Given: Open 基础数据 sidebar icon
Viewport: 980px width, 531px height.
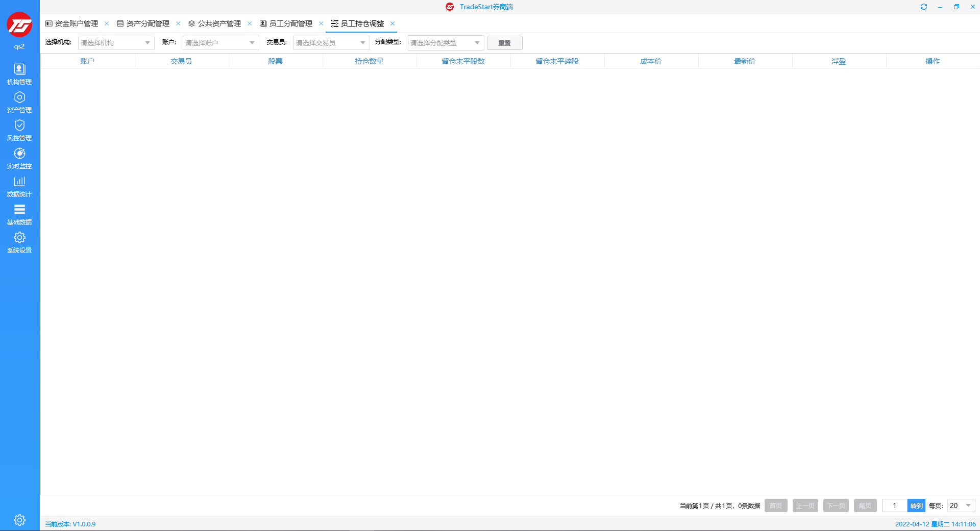Looking at the screenshot, I should click(19, 214).
